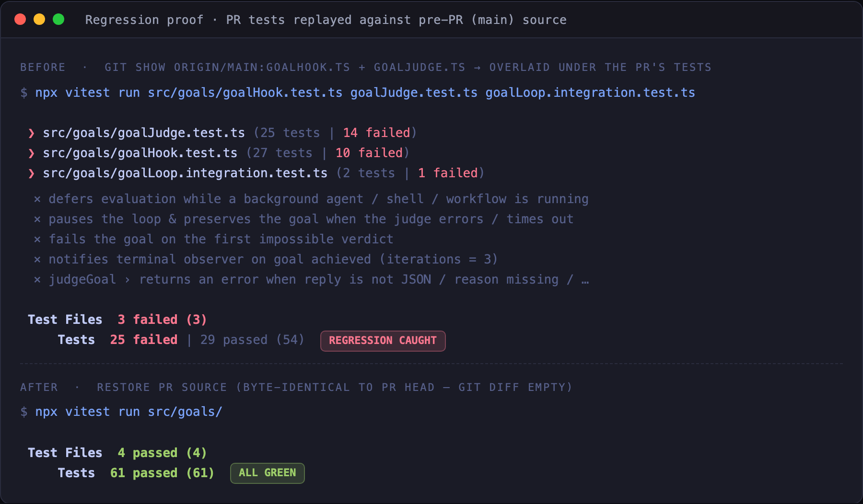The height and width of the screenshot is (504, 863).
Task: Click the '1 failed' count
Action: tap(448, 173)
